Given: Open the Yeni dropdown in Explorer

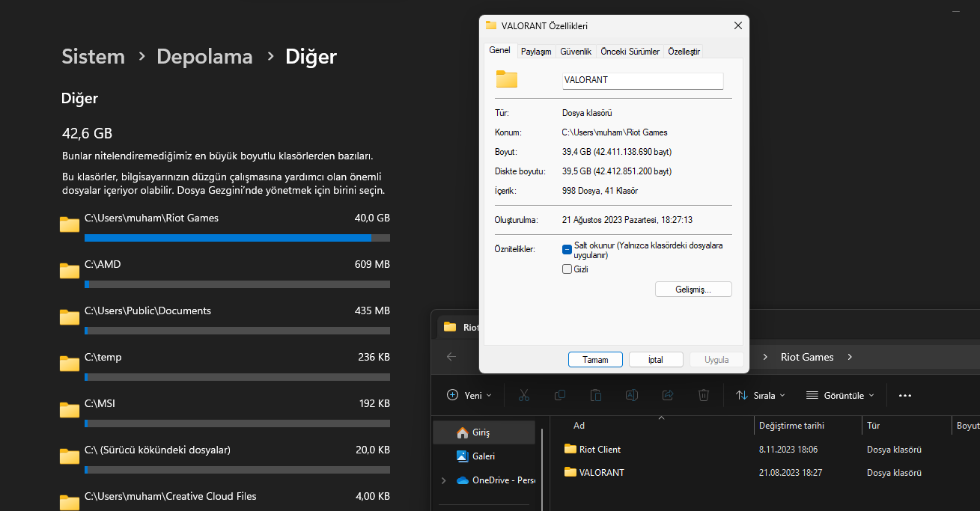Looking at the screenshot, I should [469, 395].
